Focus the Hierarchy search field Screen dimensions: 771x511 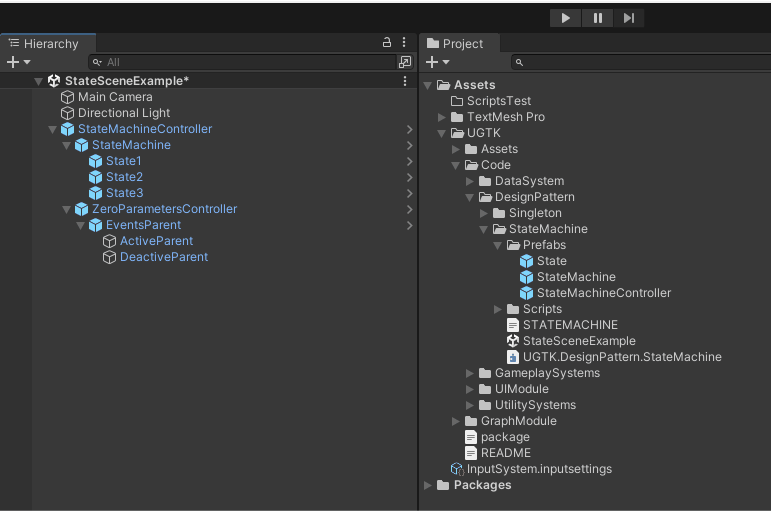[x=242, y=62]
